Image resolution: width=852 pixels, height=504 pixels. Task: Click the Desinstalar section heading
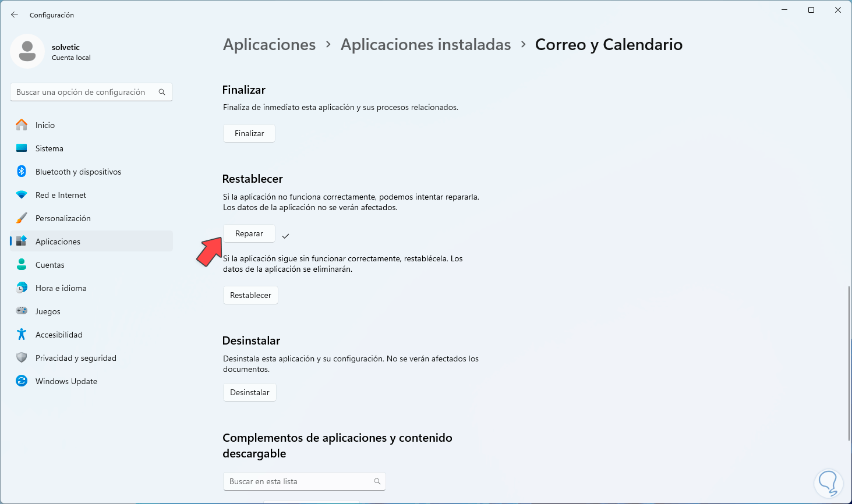point(252,340)
